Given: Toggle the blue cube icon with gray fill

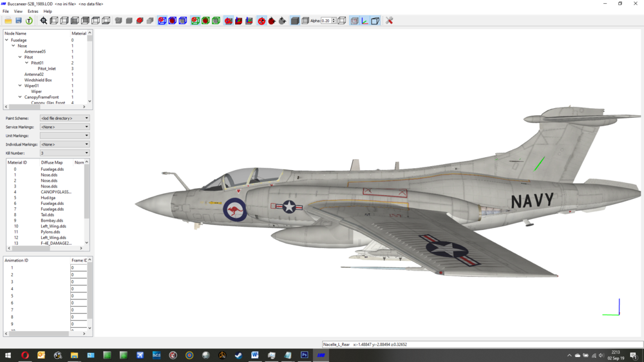Looking at the screenshot, I should pos(183,21).
